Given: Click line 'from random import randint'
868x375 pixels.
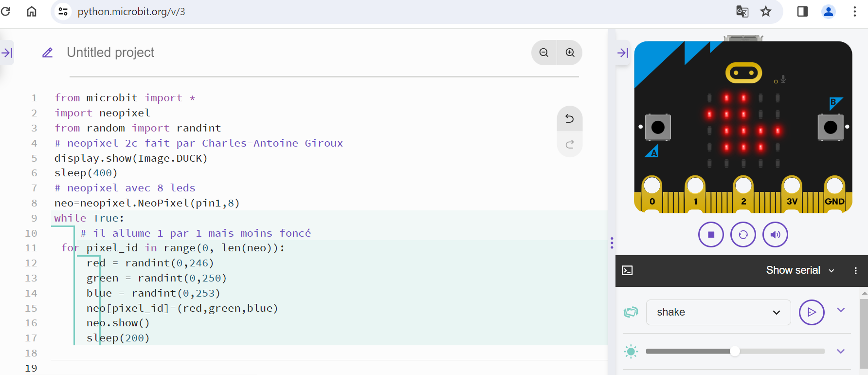Looking at the screenshot, I should pyautogui.click(x=138, y=128).
